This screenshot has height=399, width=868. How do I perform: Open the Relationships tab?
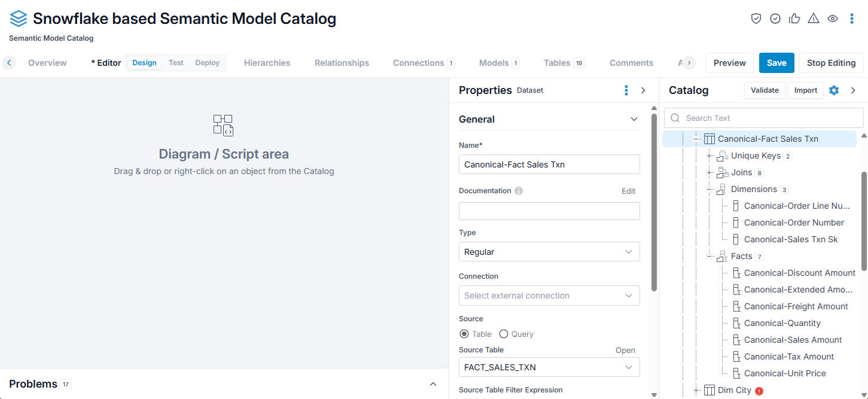342,63
